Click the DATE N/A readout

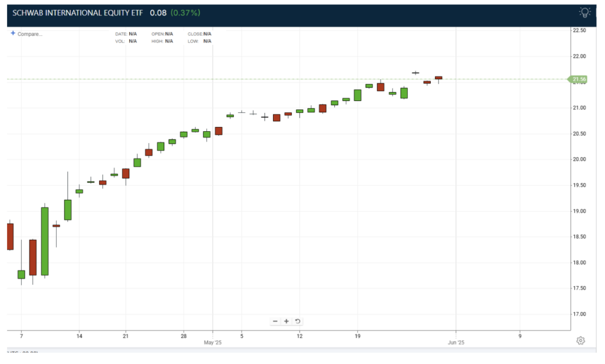pos(126,34)
